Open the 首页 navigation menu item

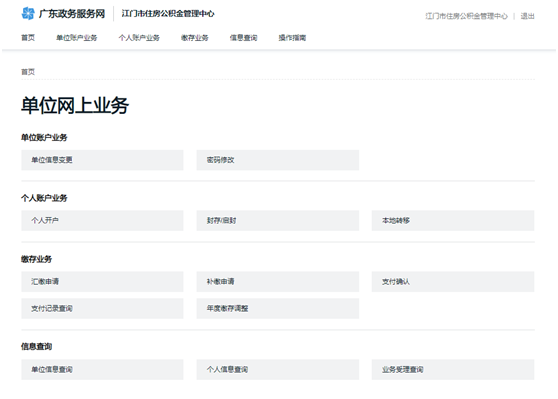28,38
